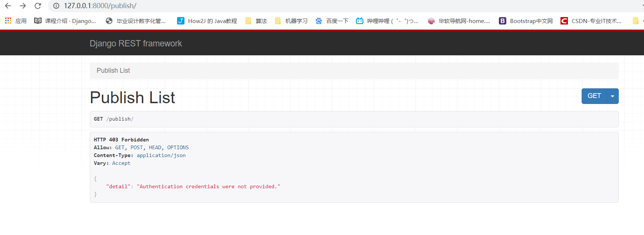Go forward with the browser forward arrow
The height and width of the screenshot is (235, 644).
[23, 6]
